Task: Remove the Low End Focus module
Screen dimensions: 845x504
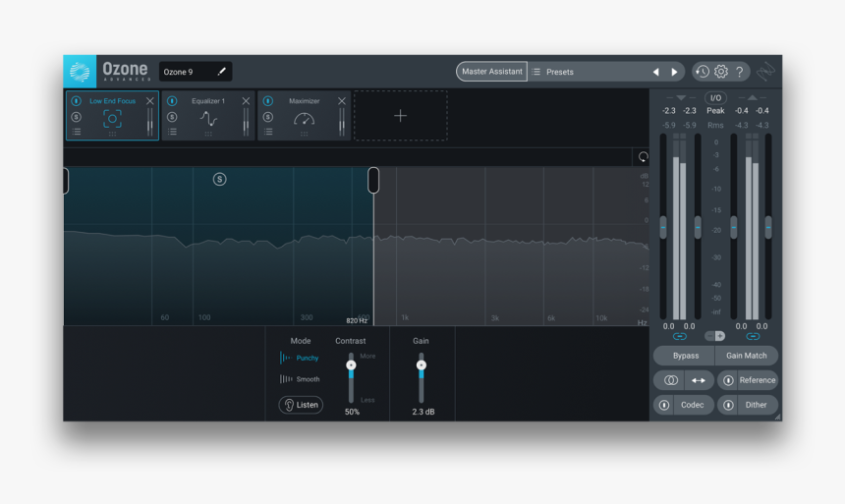Action: pos(149,101)
